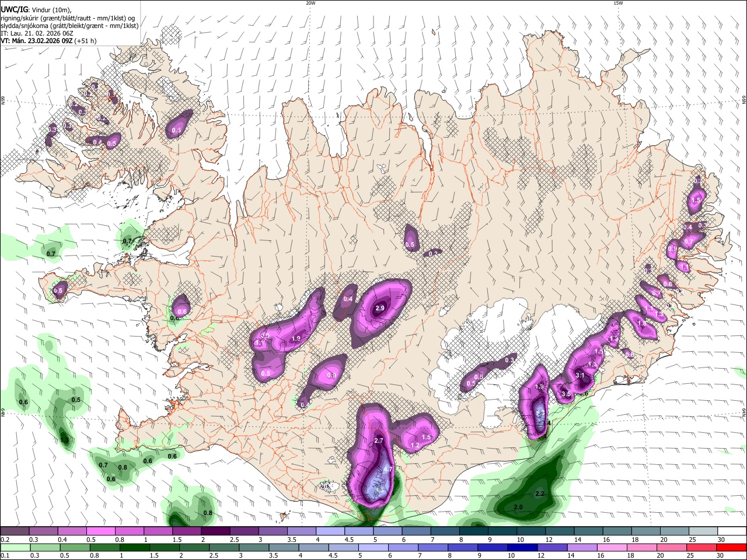Pick the pale grey 25 snow legend swatch

[x=703, y=531]
